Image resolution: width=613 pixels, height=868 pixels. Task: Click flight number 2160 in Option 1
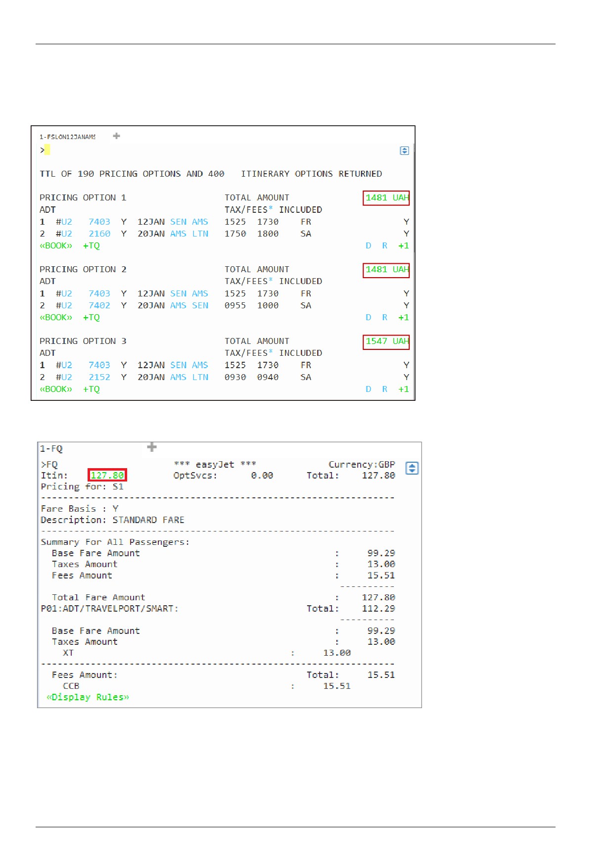pos(99,234)
